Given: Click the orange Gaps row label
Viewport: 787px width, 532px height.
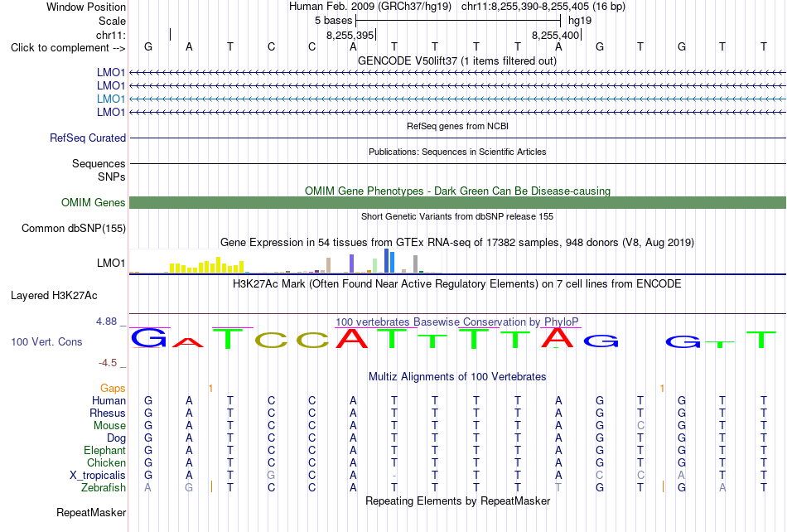Looking at the screenshot, I should (113, 388).
